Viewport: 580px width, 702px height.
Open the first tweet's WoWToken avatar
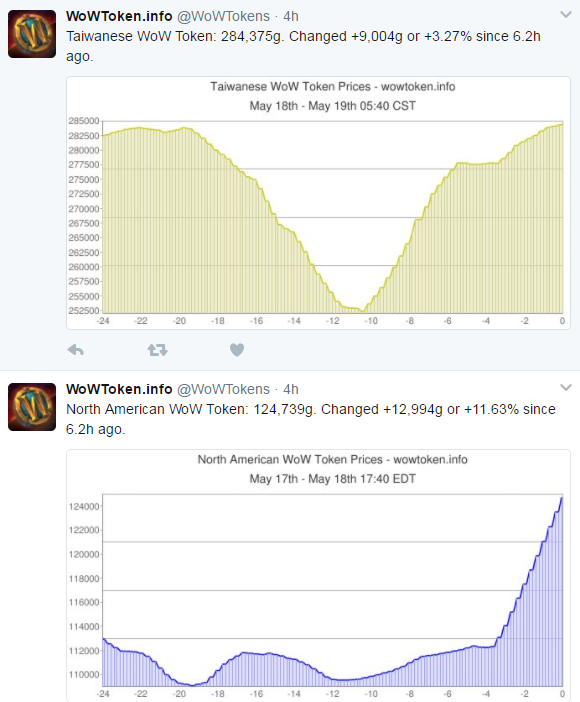click(x=32, y=34)
